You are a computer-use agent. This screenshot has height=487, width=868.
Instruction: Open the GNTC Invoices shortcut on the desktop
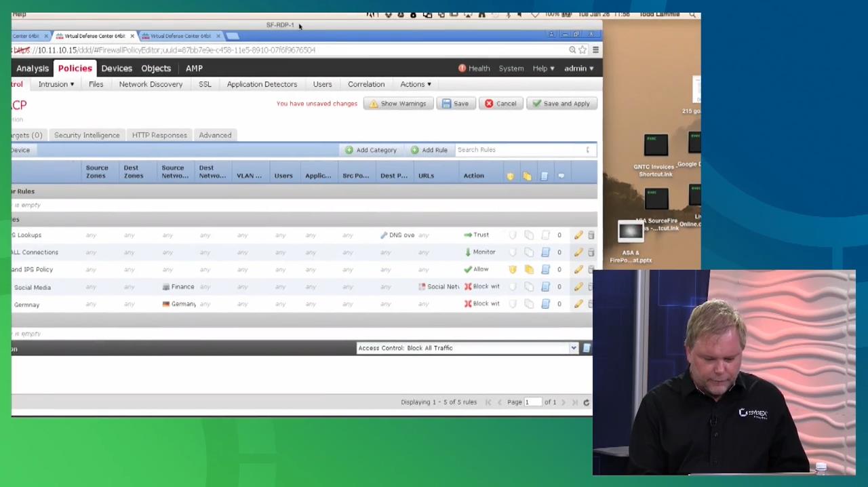pyautogui.click(x=655, y=155)
